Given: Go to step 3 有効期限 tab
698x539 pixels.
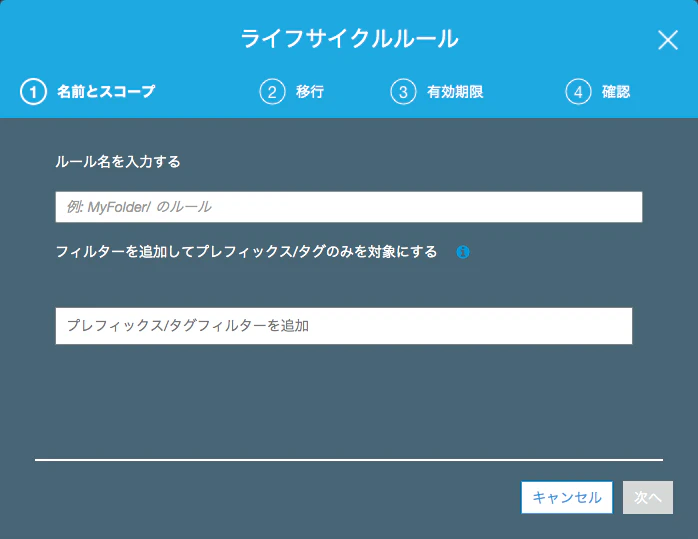Looking at the screenshot, I should (x=437, y=92).
